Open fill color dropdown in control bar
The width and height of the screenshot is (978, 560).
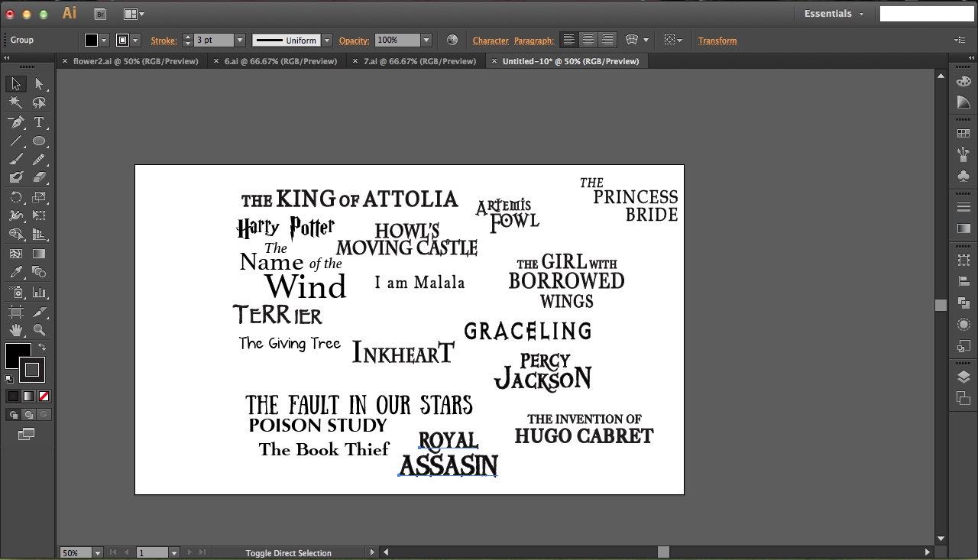click(104, 40)
